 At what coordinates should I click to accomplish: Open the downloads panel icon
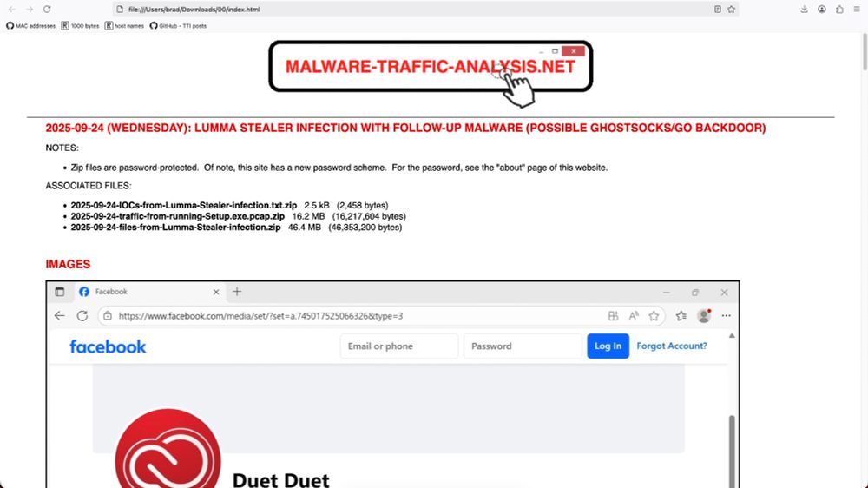click(804, 10)
